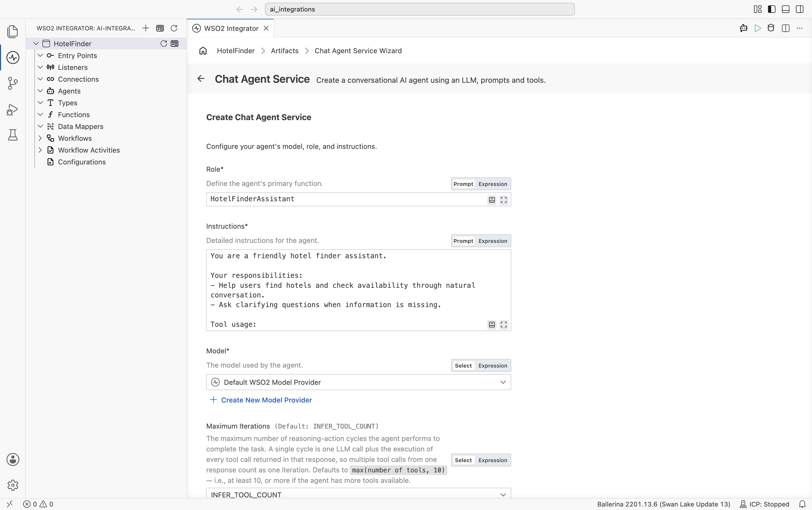This screenshot has height=510, width=812.
Task: Open Run and Debug view
Action: pyautogui.click(x=13, y=109)
